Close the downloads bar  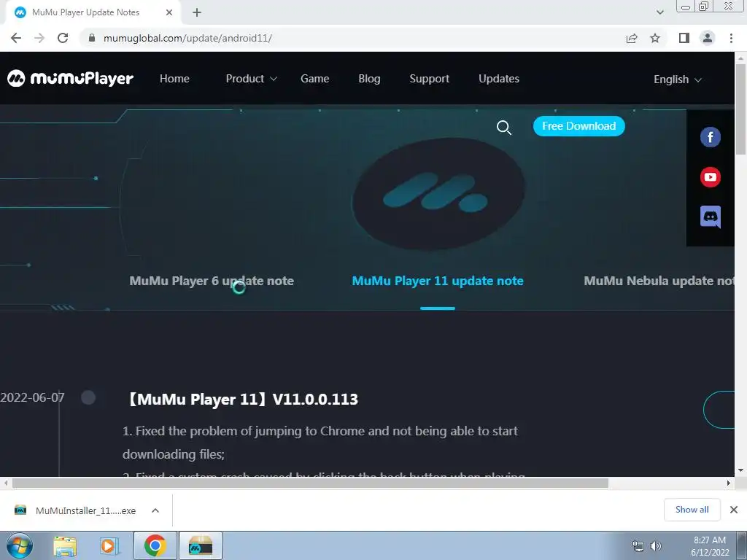click(734, 510)
